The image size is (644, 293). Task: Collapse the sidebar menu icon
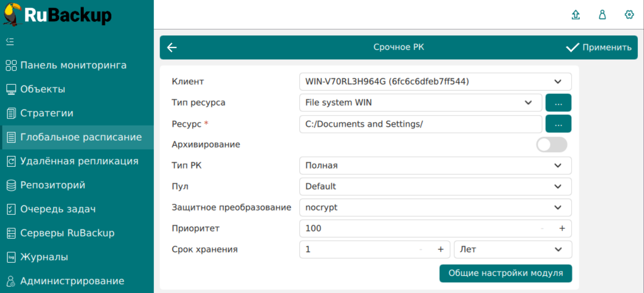point(10,41)
